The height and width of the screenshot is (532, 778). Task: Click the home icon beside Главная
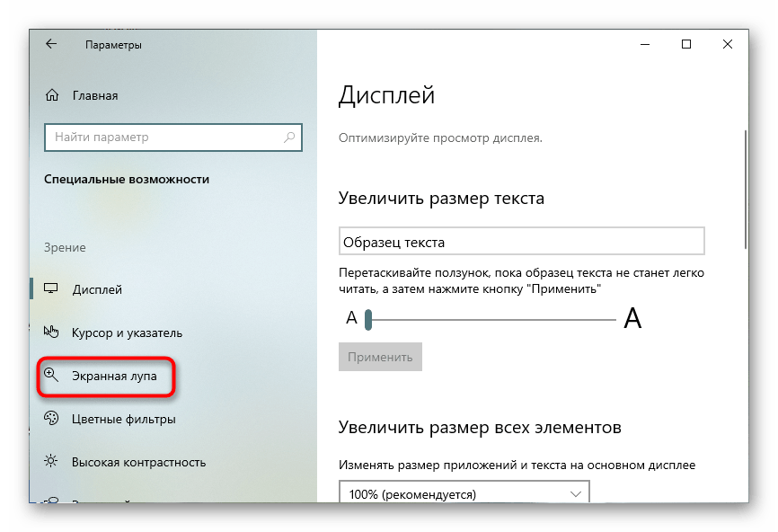52,95
